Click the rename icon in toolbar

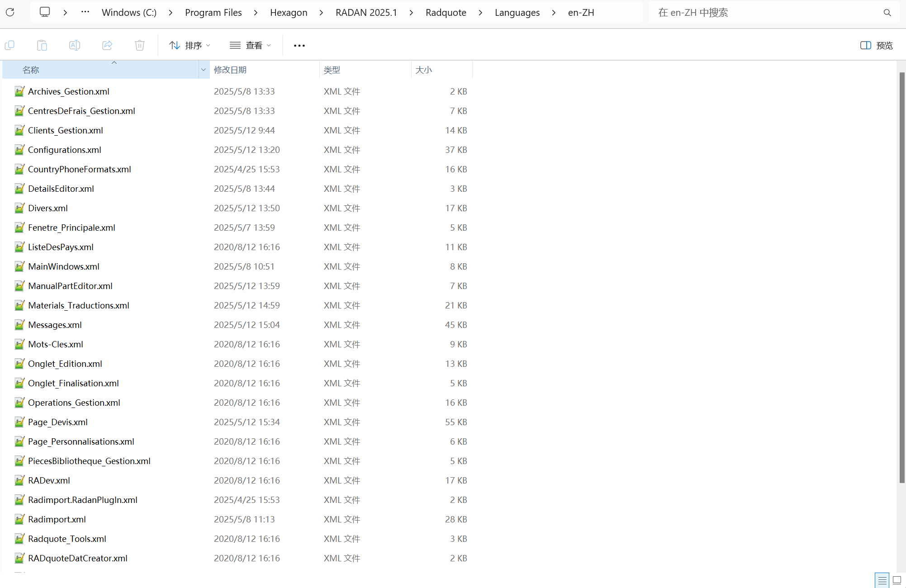(x=75, y=45)
